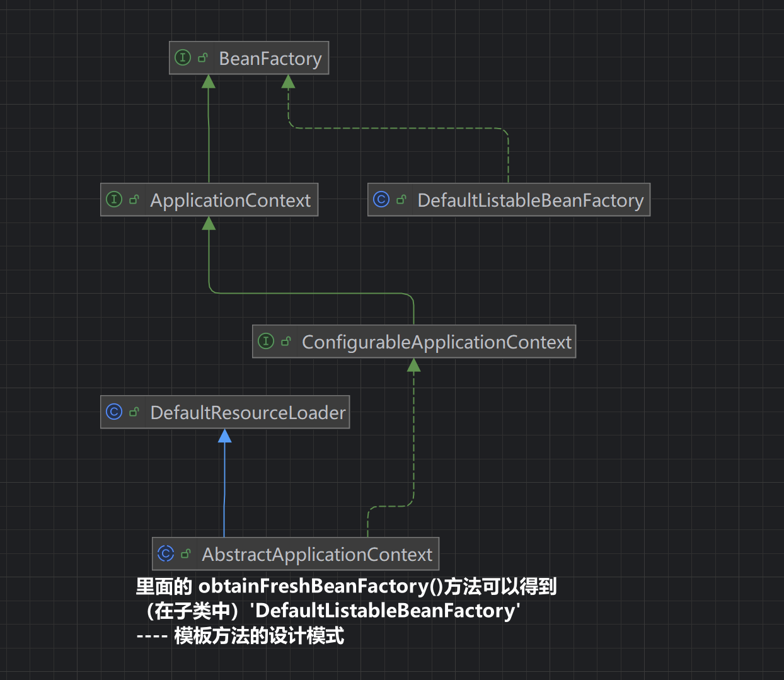Select the DefaultResourceLoader node label

(x=248, y=413)
